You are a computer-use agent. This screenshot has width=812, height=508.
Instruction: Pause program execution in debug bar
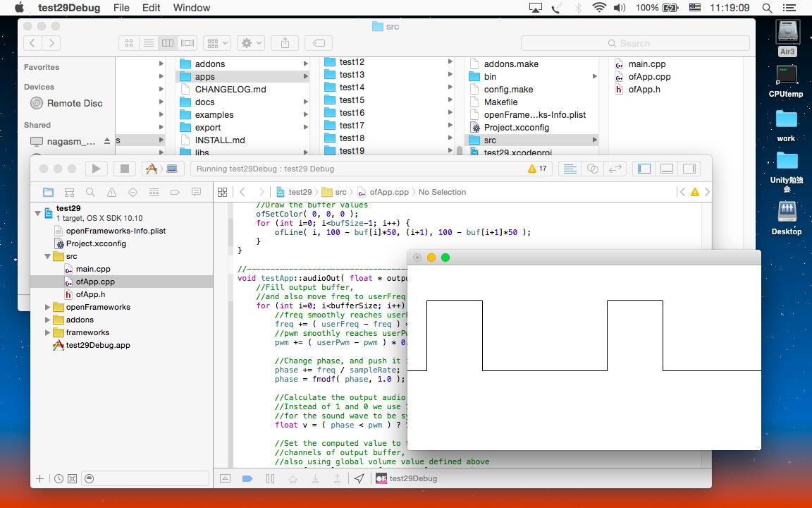[270, 478]
